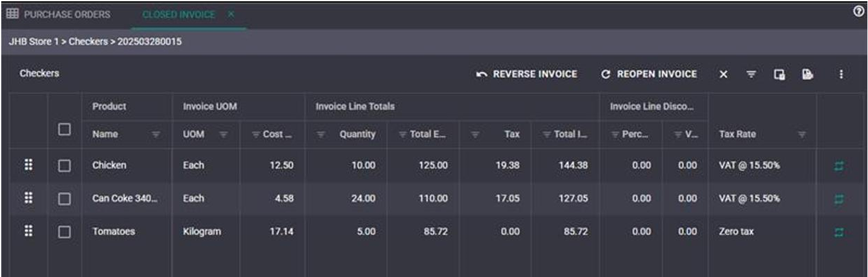Click the Tomatoes row drag handle
This screenshot has height=277, width=868.
click(x=28, y=232)
